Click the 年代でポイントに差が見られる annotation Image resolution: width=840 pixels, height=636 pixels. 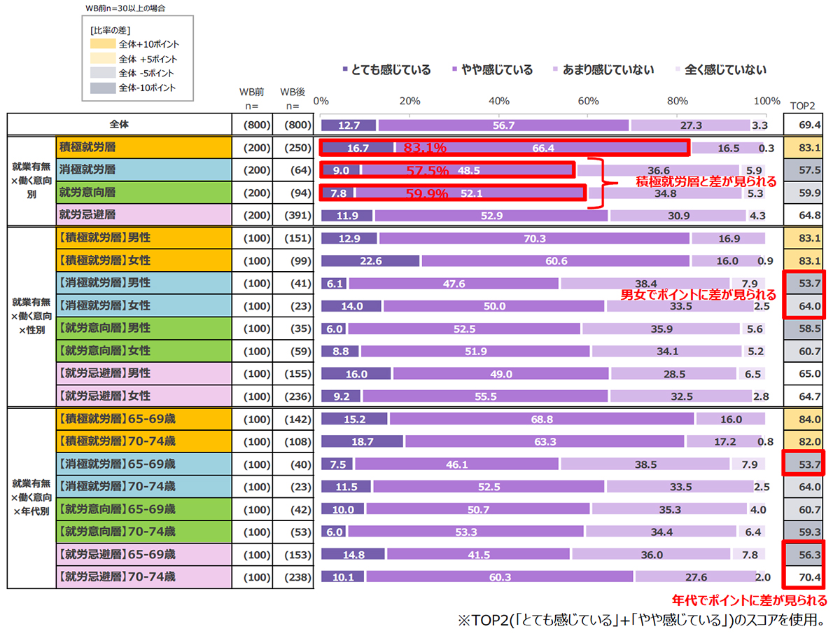click(x=749, y=600)
